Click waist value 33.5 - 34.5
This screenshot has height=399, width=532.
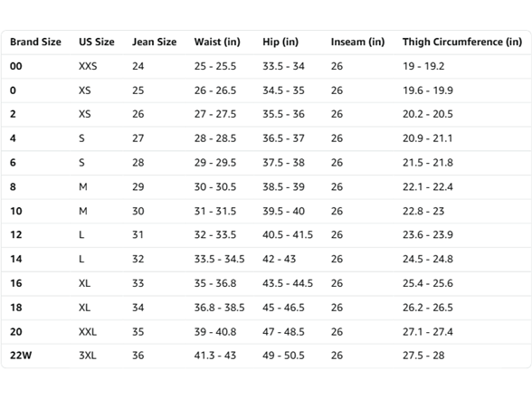pyautogui.click(x=220, y=259)
